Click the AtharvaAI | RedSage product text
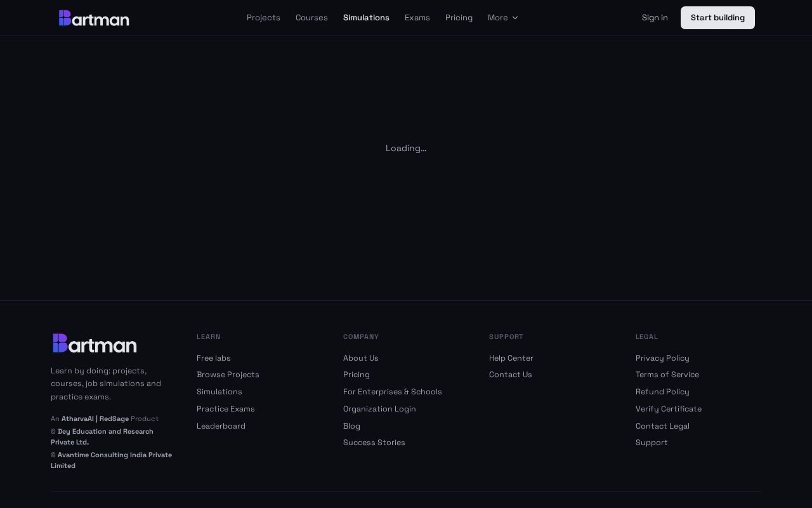Viewport: 812px width, 508px height. [95, 418]
